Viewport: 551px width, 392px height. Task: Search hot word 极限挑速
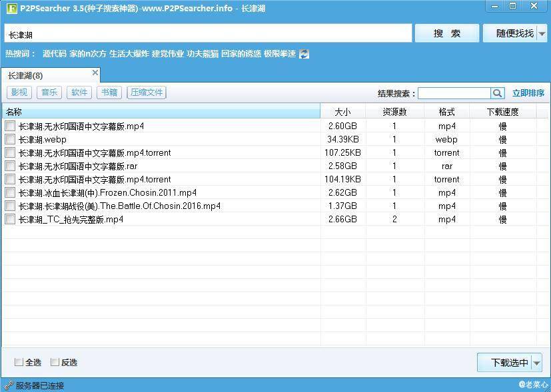280,54
